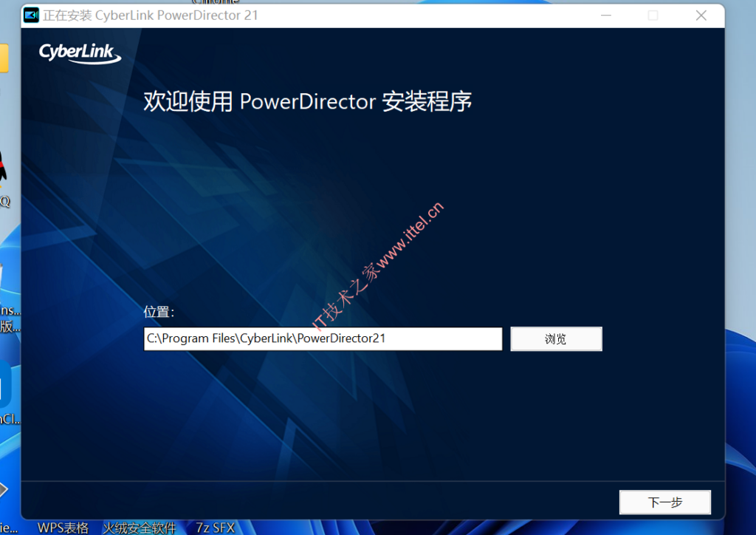
Task: Click 下一步 to continue installation
Action: click(x=664, y=502)
